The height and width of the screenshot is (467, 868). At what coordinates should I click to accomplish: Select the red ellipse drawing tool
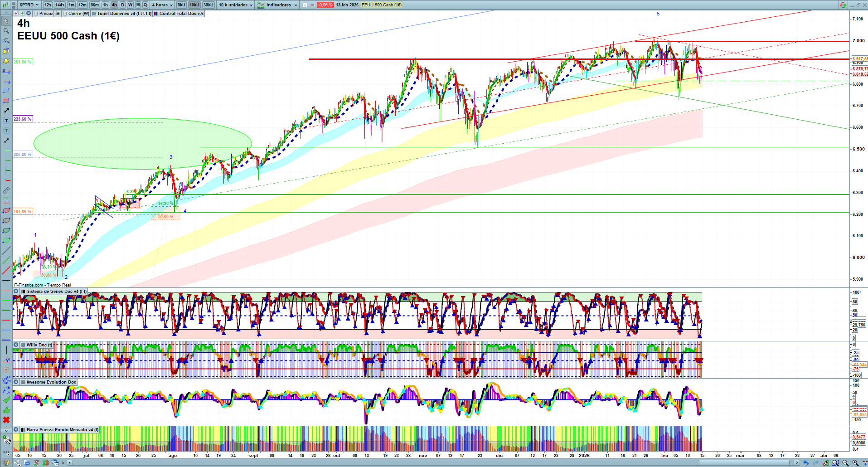6,210
